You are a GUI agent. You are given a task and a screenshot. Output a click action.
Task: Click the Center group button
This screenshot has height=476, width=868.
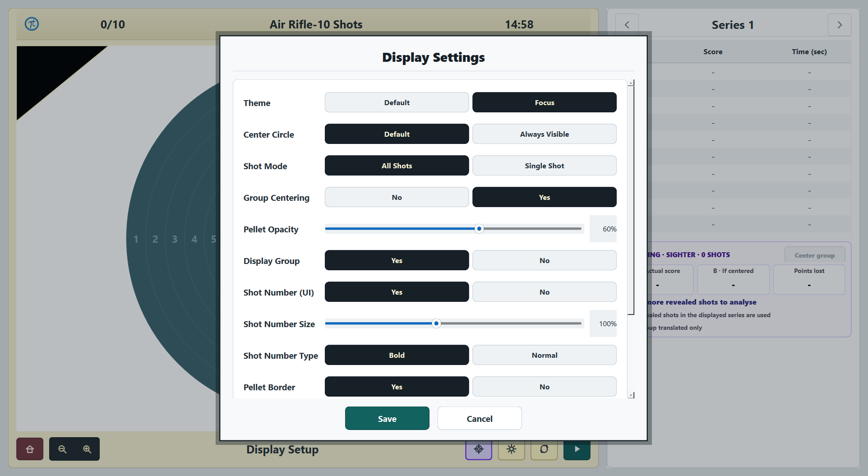(815, 255)
